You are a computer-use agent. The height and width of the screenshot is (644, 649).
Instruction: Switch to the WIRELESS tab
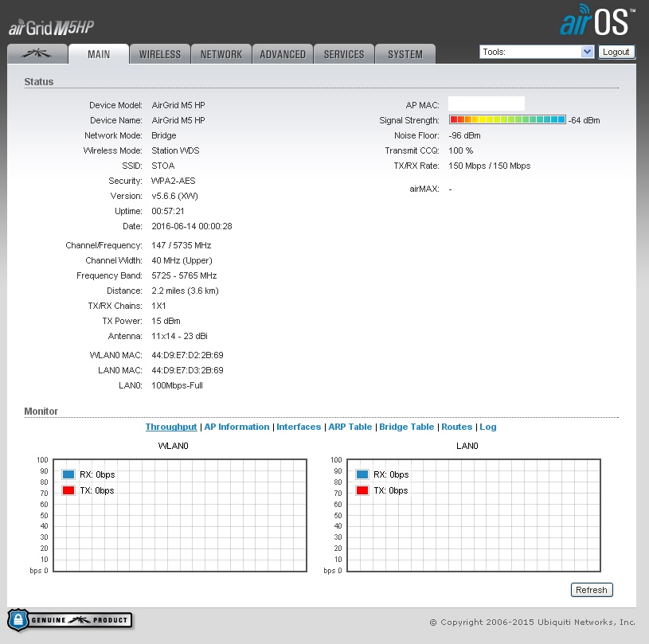(160, 54)
